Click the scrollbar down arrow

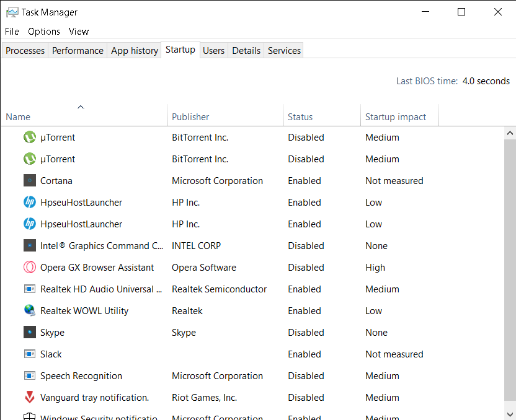click(x=510, y=414)
